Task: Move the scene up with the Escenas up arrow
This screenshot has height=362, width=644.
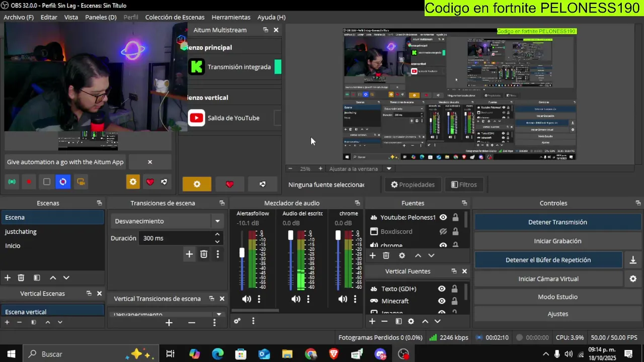Action: 53,278
